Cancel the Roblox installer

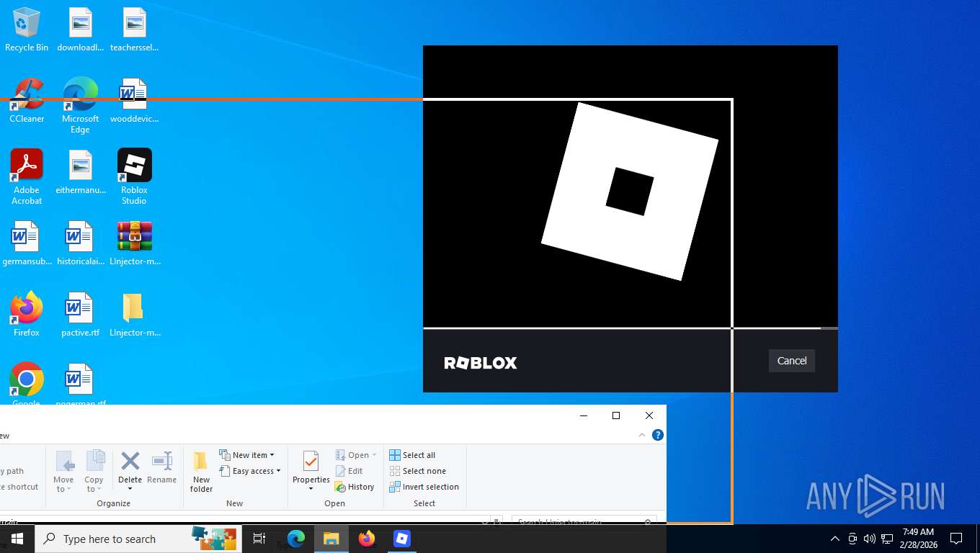pyautogui.click(x=791, y=361)
